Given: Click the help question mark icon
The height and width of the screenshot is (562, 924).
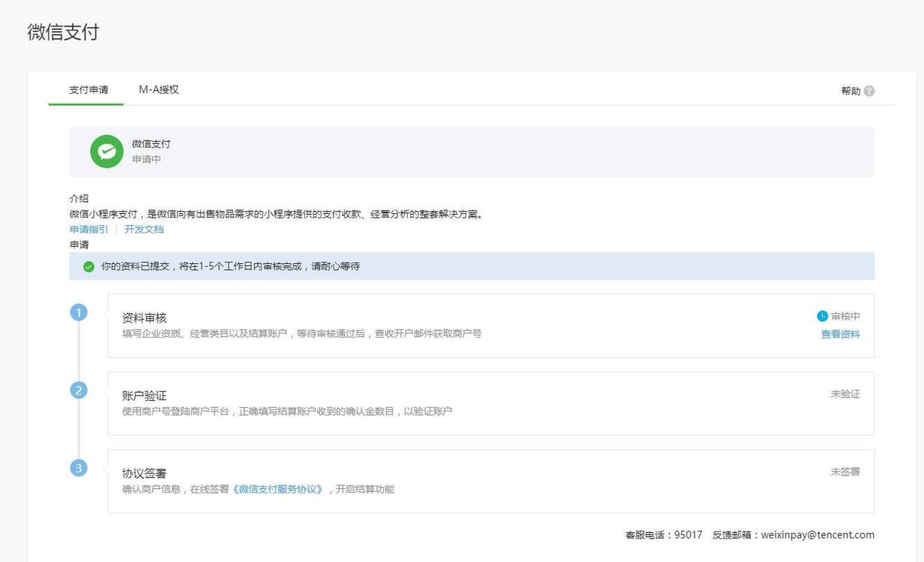Looking at the screenshot, I should click(x=869, y=91).
